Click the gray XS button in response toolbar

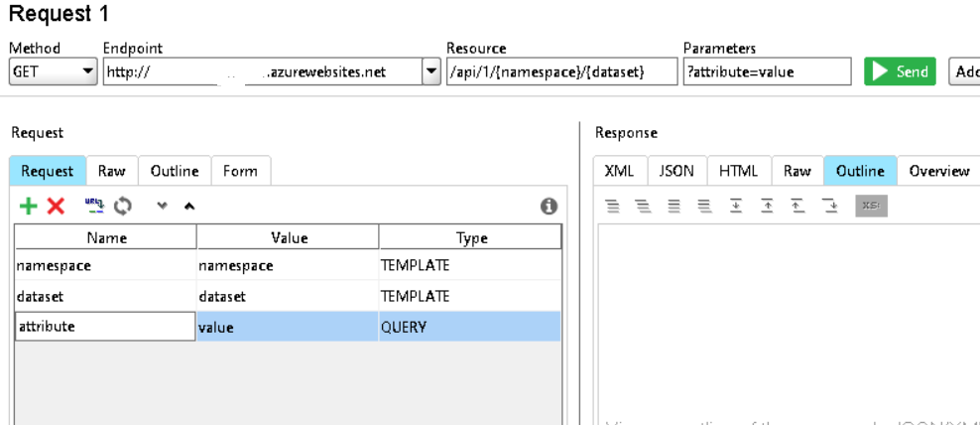[870, 206]
